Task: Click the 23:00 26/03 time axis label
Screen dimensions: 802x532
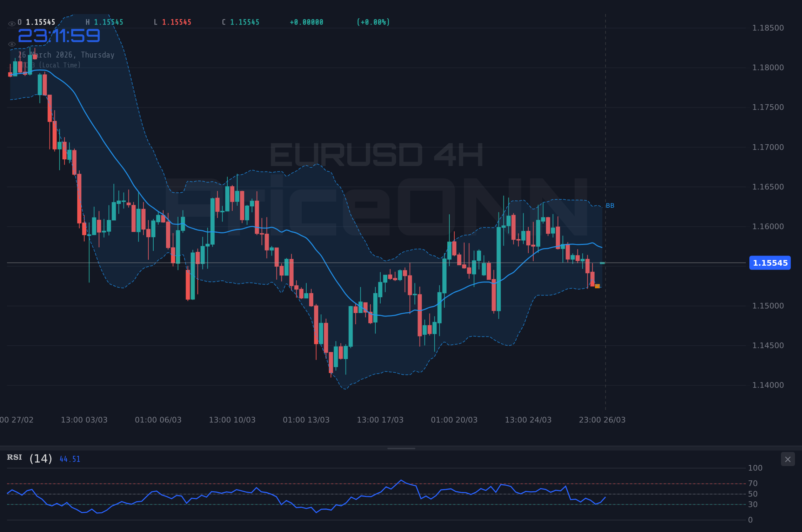Action: click(602, 420)
